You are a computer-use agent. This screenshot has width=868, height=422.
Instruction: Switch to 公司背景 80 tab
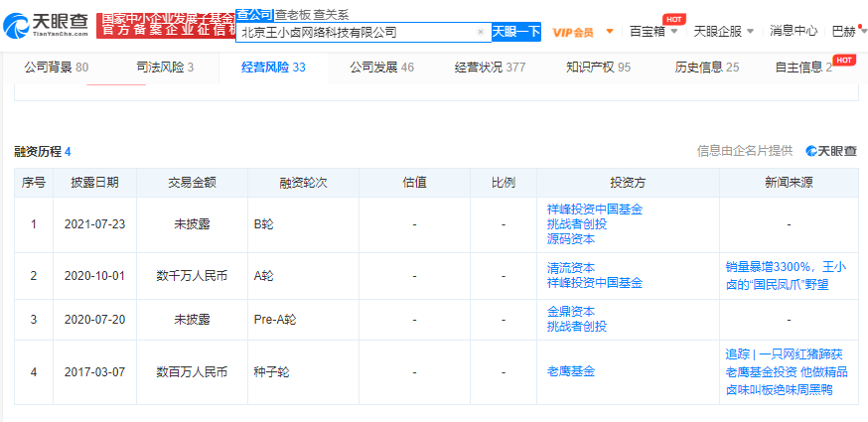pyautogui.click(x=56, y=68)
